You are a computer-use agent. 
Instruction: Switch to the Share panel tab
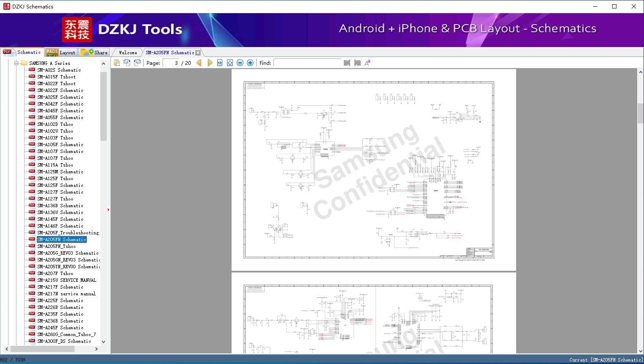click(x=94, y=53)
